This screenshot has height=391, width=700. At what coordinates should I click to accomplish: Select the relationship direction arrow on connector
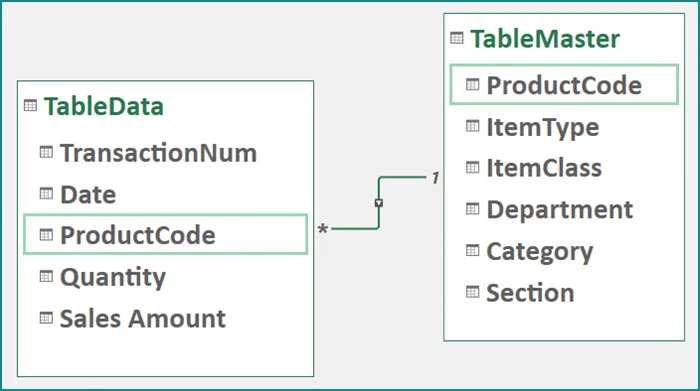[379, 203]
